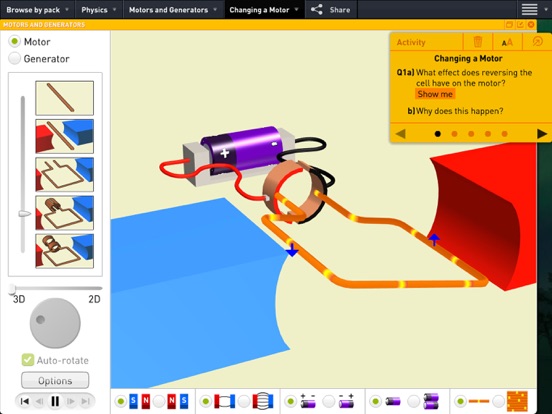552x414 pixels.
Task: Select radio button for plus-minus cell
Action: [x=290, y=401]
